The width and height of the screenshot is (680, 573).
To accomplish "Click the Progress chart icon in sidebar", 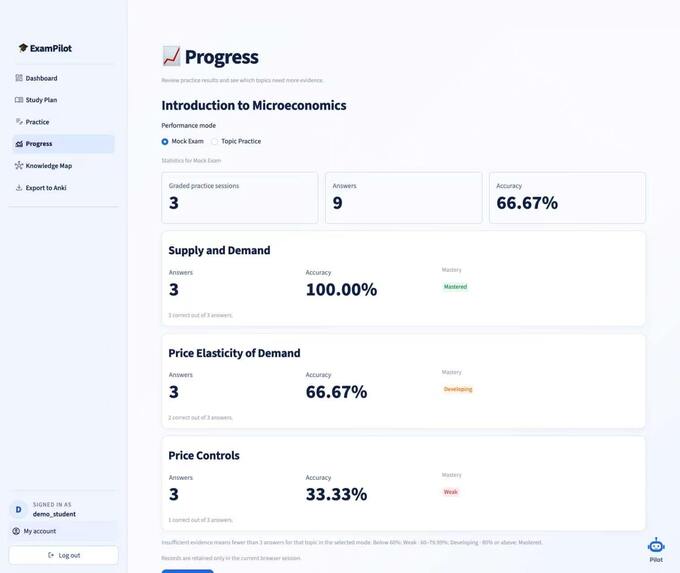I will 19,144.
